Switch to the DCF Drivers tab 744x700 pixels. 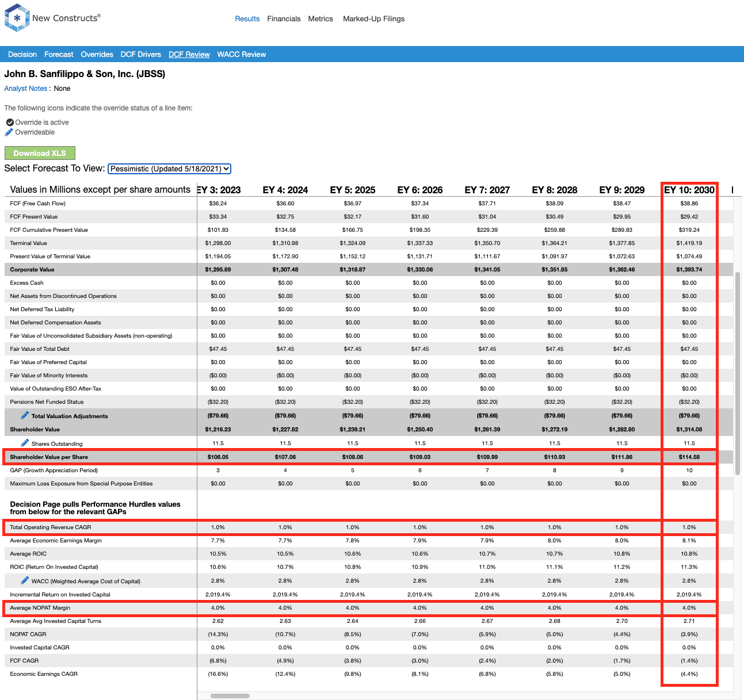point(141,55)
